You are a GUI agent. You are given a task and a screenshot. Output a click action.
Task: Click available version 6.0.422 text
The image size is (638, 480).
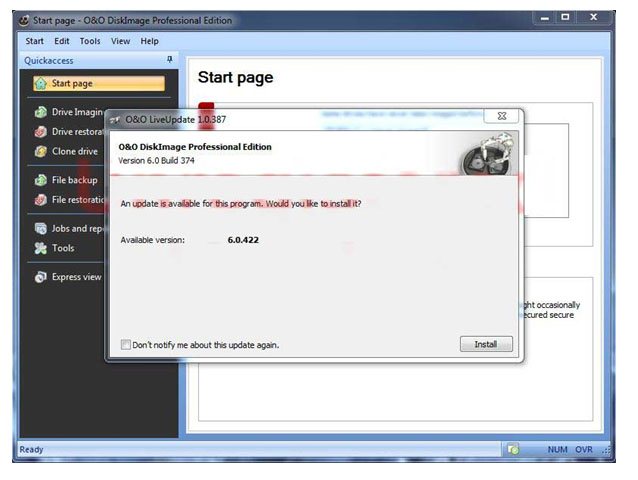coord(243,240)
